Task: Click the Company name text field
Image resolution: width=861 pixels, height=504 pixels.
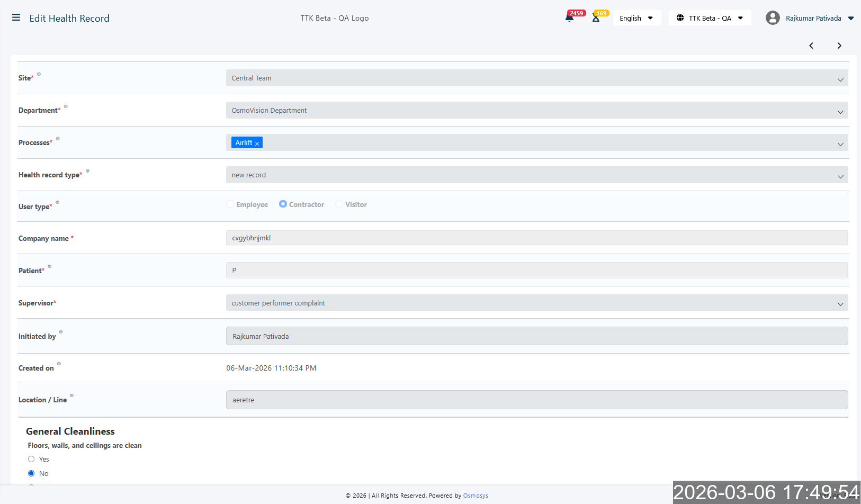Action: point(536,238)
